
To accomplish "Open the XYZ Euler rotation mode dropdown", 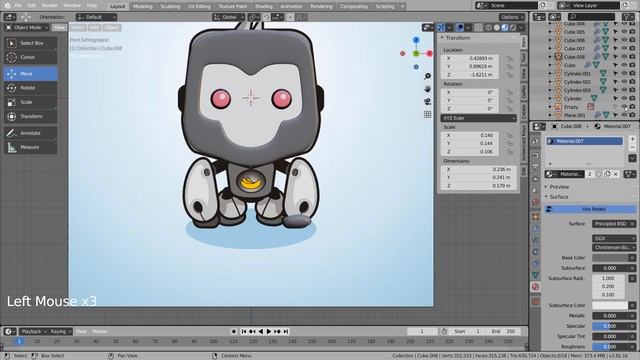I will [x=478, y=118].
